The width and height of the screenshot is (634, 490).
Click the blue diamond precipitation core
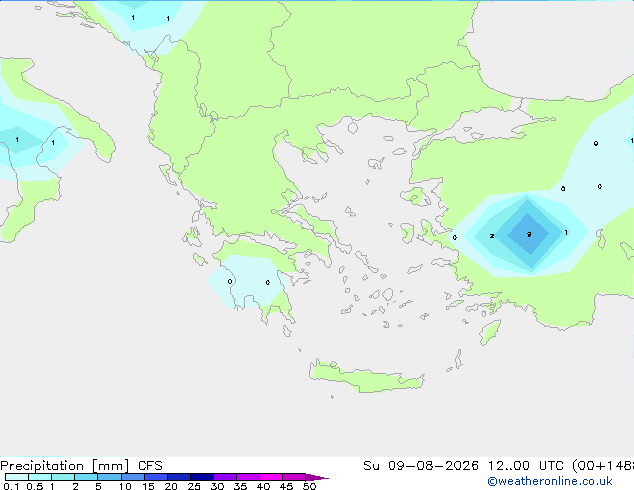point(528,234)
